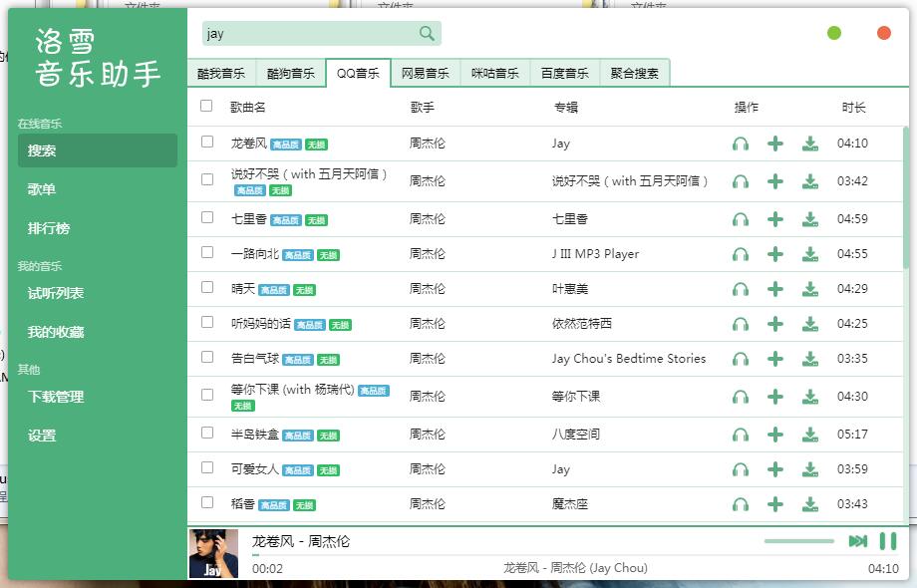The image size is (917, 588).
Task: Download 半岛铁盒 song
Action: (x=810, y=435)
